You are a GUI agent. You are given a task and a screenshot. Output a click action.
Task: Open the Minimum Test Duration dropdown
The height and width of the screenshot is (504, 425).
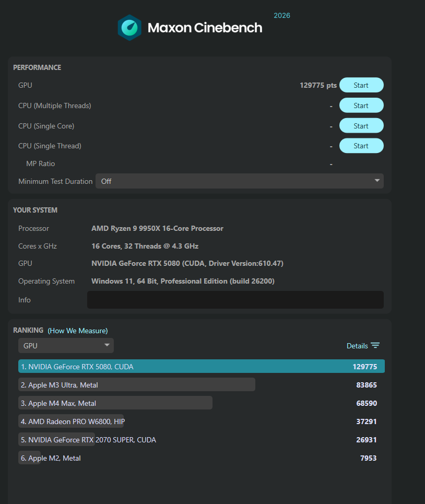(x=239, y=181)
